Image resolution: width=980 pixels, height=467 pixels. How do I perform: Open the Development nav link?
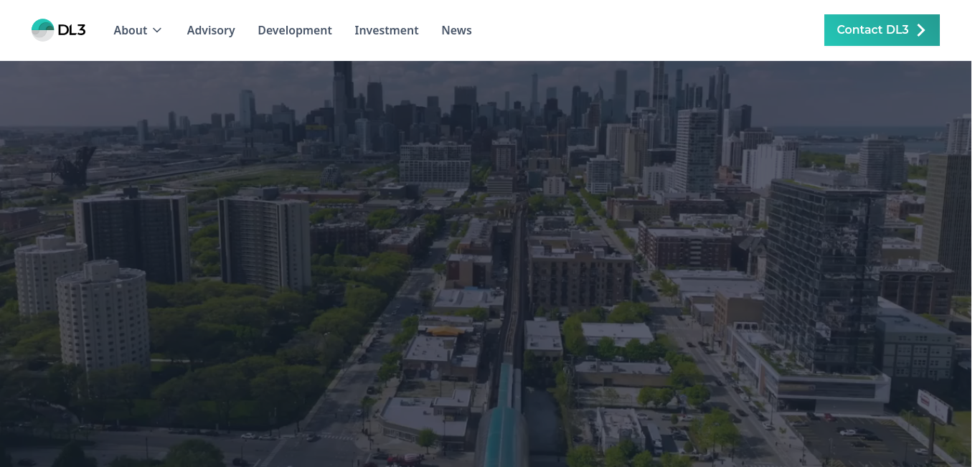tap(295, 30)
